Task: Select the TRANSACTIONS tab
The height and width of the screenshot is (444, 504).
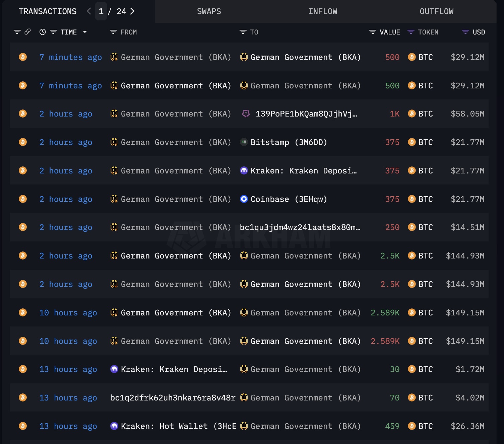Action: [48, 11]
